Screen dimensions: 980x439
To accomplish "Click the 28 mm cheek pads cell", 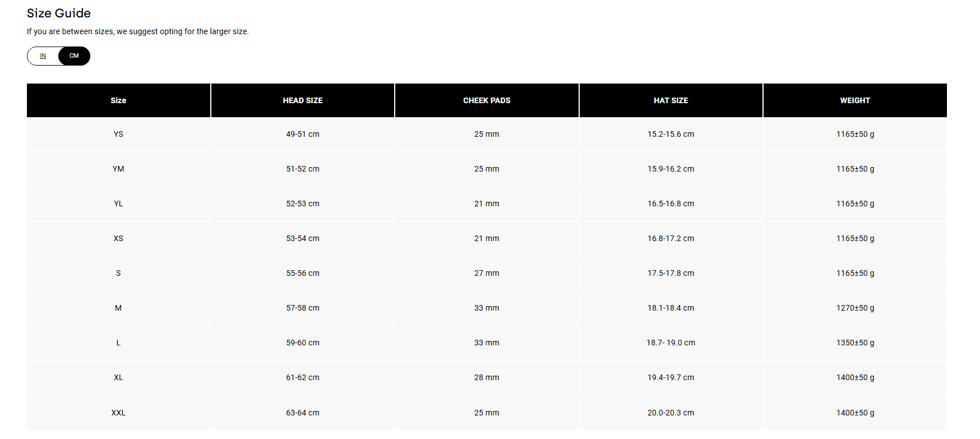I will click(487, 378).
